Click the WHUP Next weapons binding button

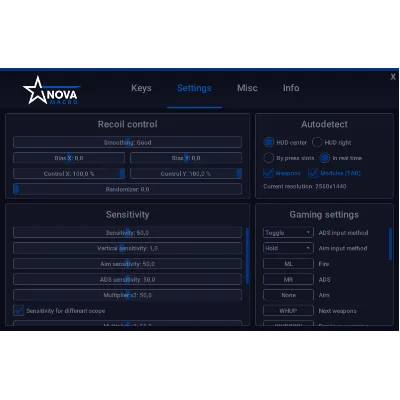288,310
